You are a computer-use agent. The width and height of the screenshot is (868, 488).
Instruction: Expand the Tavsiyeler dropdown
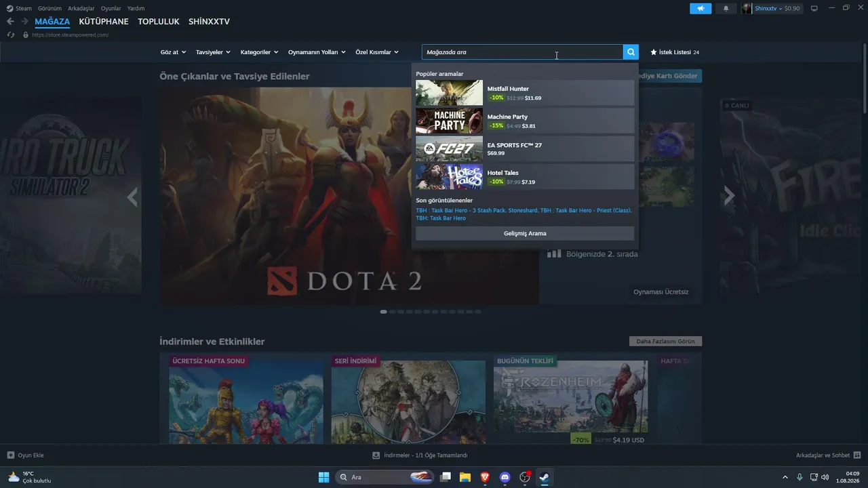pyautogui.click(x=213, y=52)
